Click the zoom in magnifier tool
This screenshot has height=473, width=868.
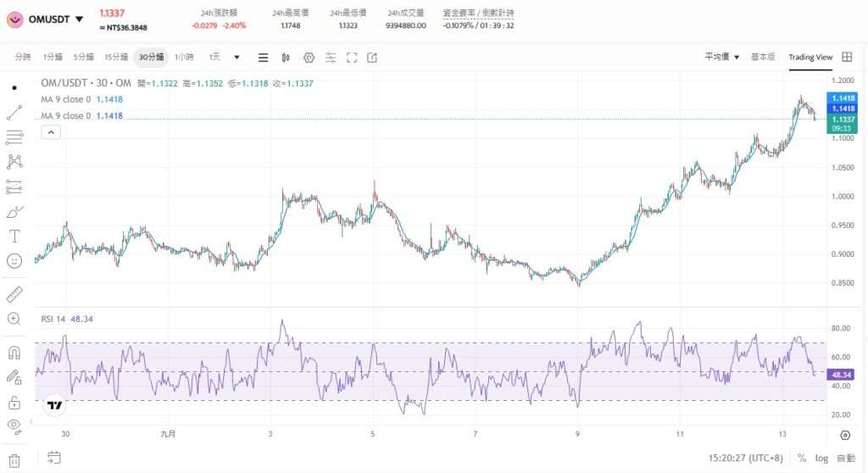point(14,319)
